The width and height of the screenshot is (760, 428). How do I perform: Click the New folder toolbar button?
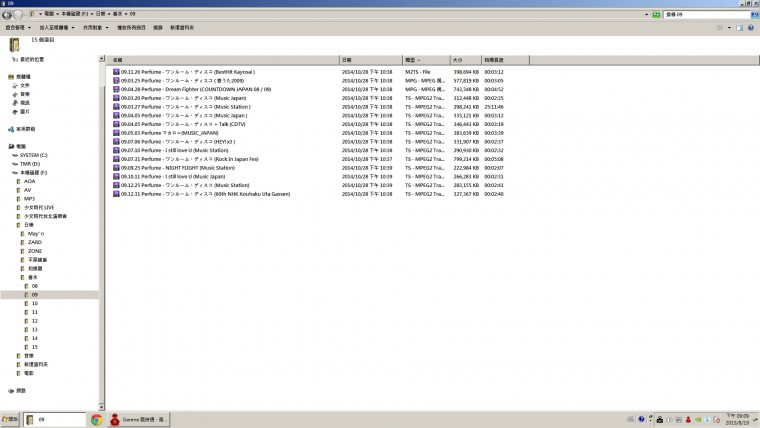coord(182,28)
